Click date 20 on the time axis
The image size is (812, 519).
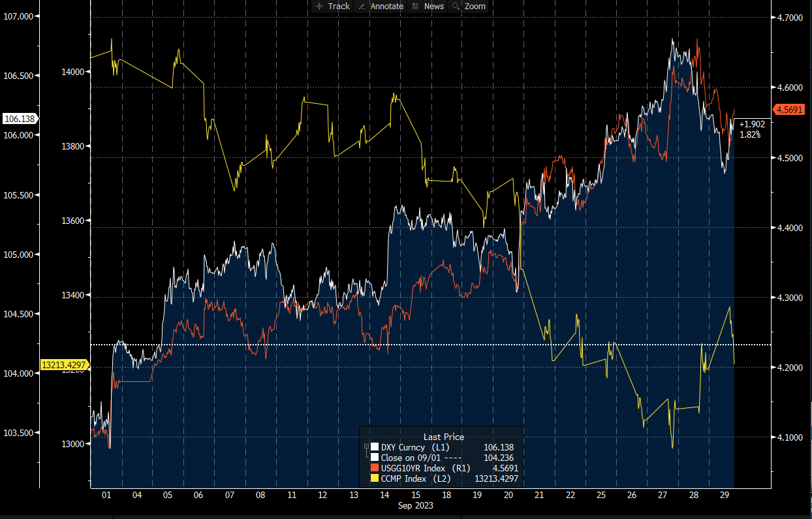pos(508,495)
